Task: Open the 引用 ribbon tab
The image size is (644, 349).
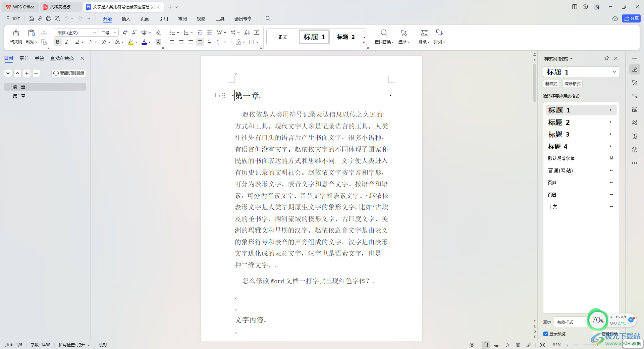Action: tap(163, 19)
